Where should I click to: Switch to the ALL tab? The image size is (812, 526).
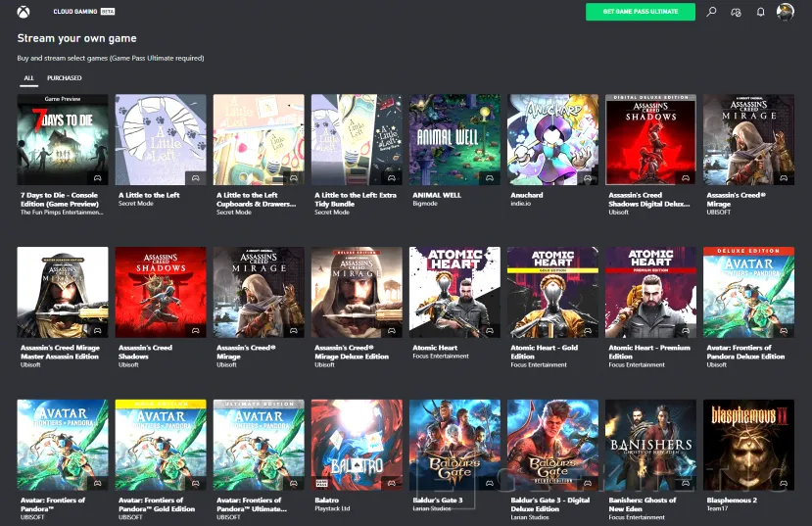tap(29, 78)
